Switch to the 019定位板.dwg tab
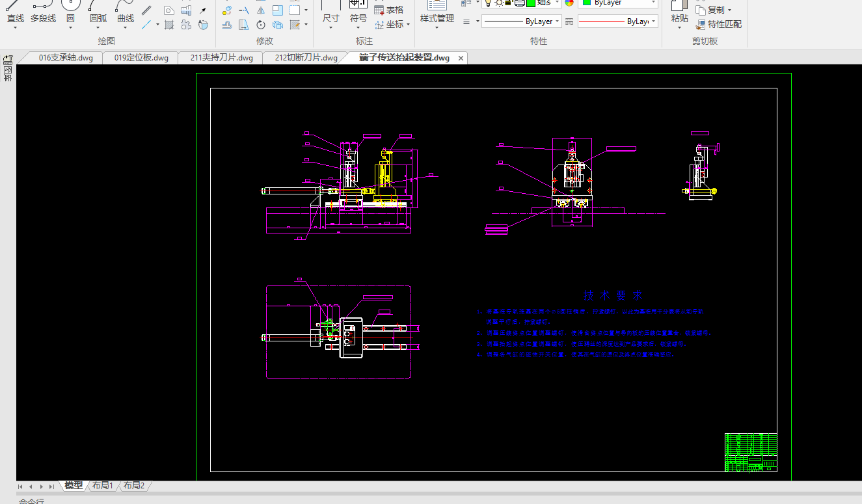The width and height of the screenshot is (862, 504). click(141, 58)
